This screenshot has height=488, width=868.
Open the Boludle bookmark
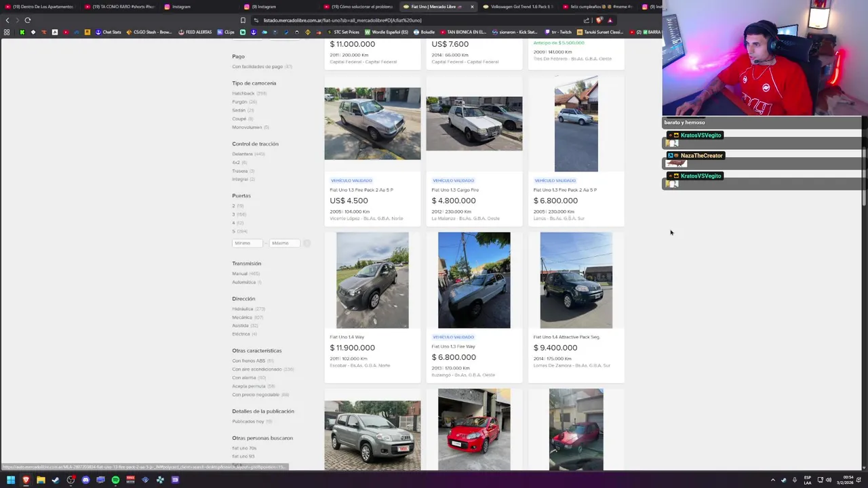424,32
